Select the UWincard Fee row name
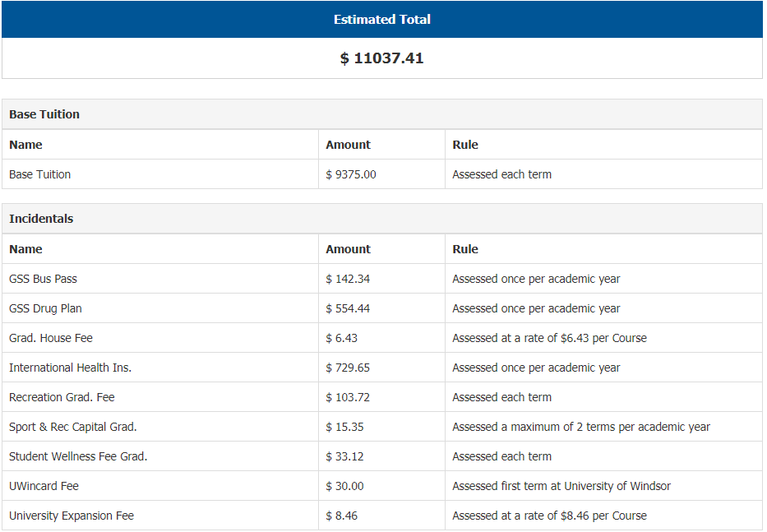This screenshot has width=767, height=532. (44, 486)
